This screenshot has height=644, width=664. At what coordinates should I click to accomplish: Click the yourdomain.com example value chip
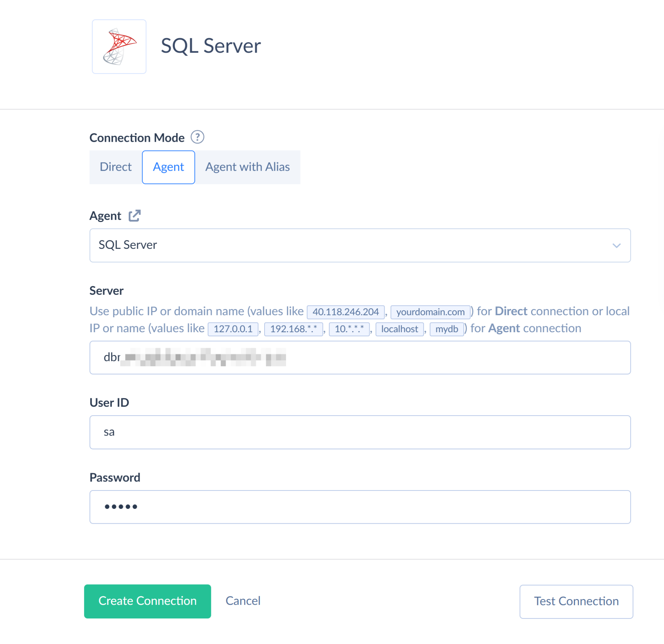pos(430,312)
